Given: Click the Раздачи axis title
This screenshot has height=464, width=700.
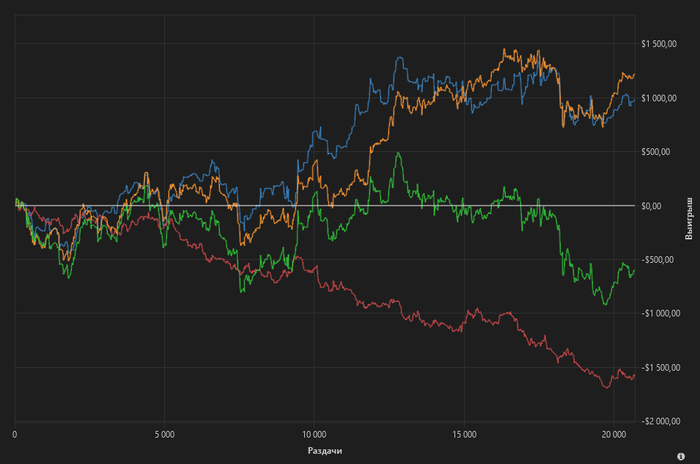Looking at the screenshot, I should point(325,451).
